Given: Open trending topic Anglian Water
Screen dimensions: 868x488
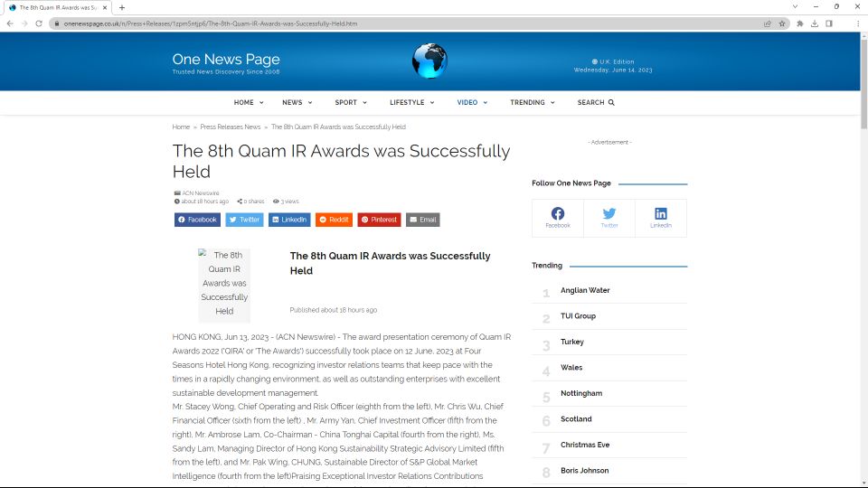Looking at the screenshot, I should point(585,290).
